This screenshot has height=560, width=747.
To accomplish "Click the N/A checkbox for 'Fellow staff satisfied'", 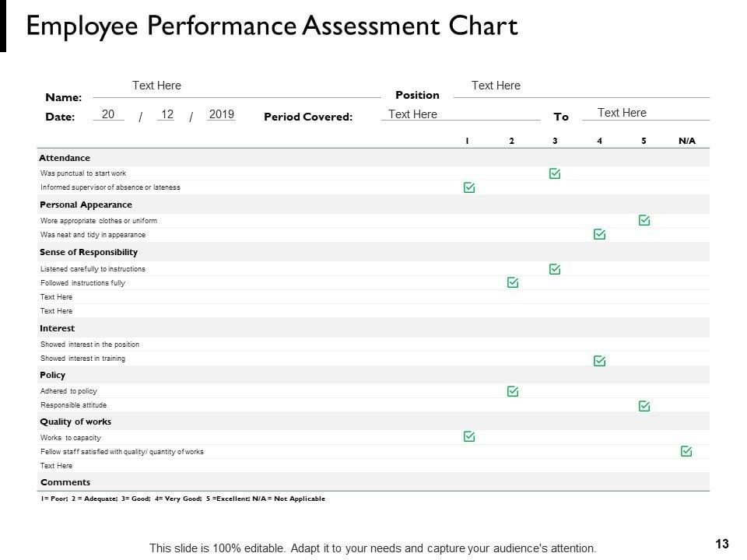I will tap(686, 451).
